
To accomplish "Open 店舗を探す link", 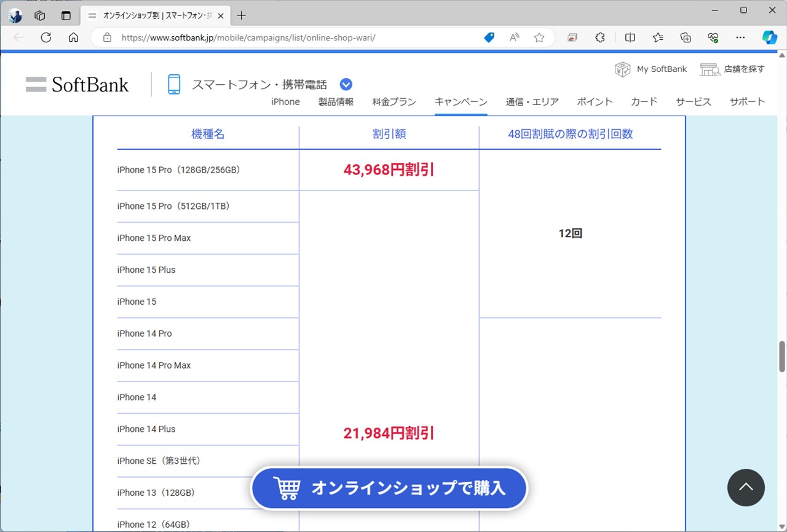I will pos(744,69).
